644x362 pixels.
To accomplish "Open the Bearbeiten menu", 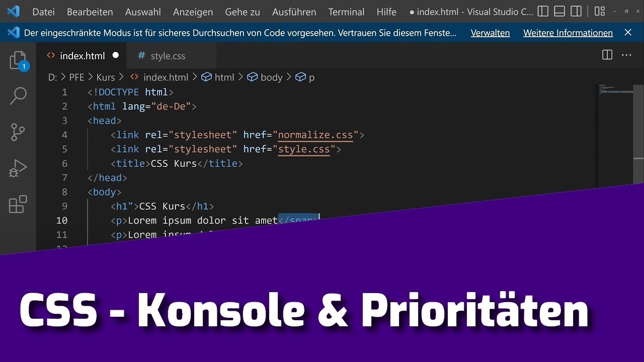I will (90, 12).
